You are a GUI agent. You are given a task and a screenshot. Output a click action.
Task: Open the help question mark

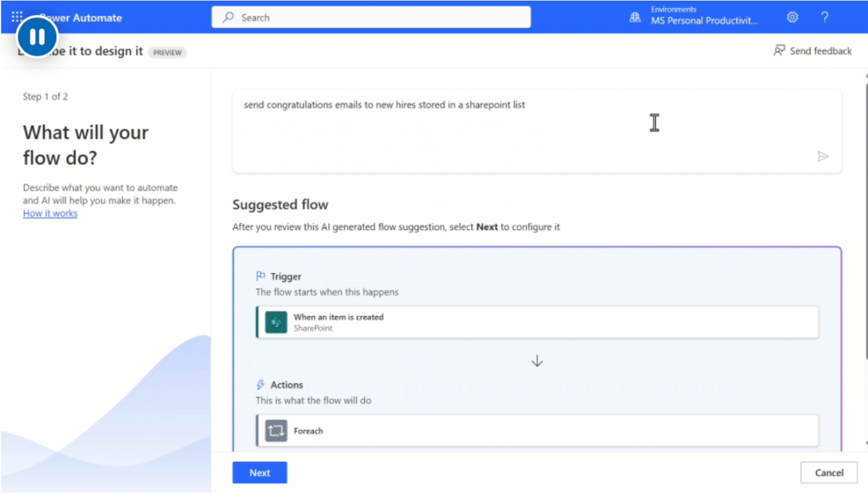point(824,17)
